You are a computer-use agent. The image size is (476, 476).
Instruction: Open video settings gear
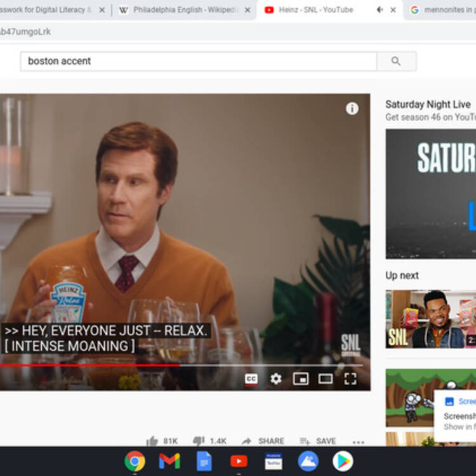coord(276,378)
